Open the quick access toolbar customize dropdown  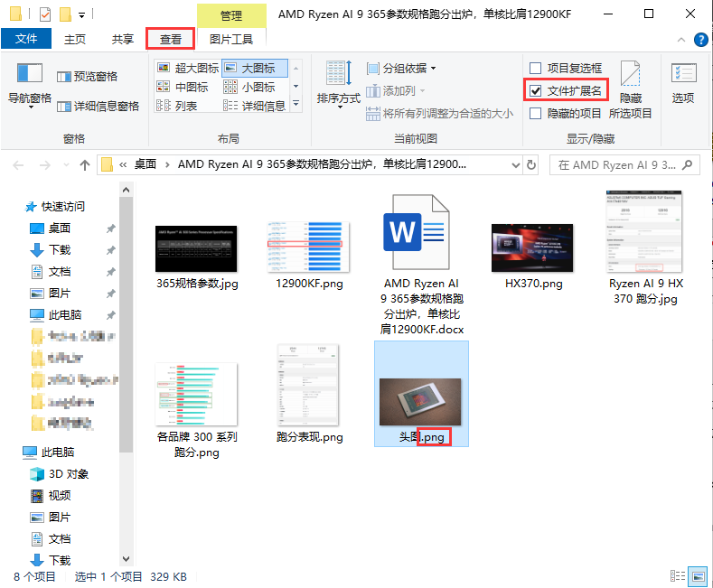82,15
